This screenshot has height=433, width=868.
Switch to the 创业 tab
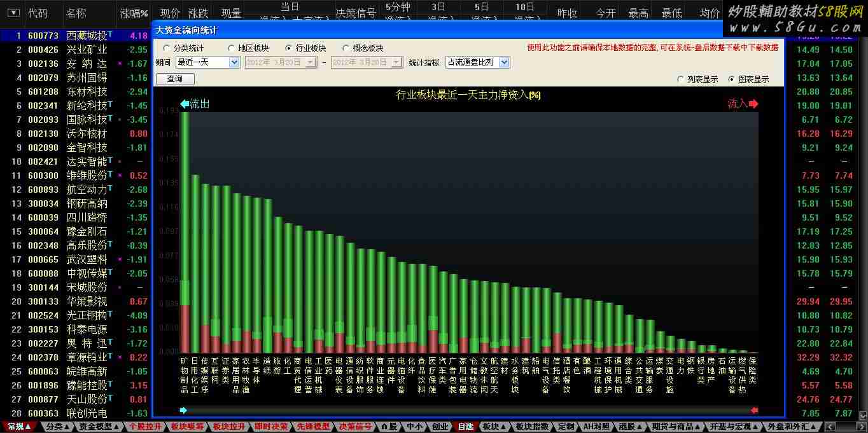[439, 427]
